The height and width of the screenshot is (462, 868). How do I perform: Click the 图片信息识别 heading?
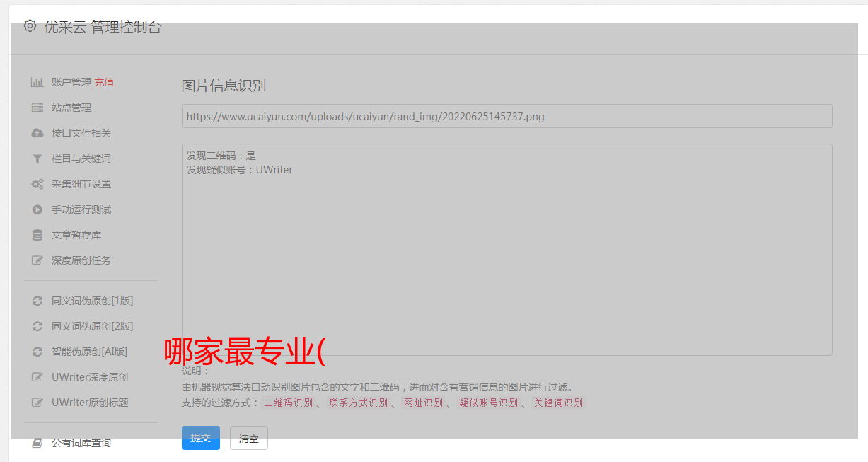click(x=224, y=86)
